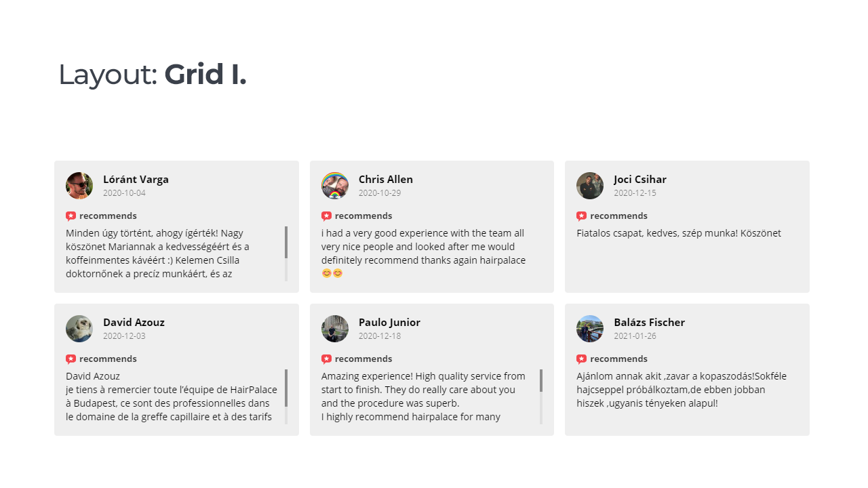Click Chris Allen's profile avatar
The height and width of the screenshot is (488, 868).
click(x=335, y=186)
